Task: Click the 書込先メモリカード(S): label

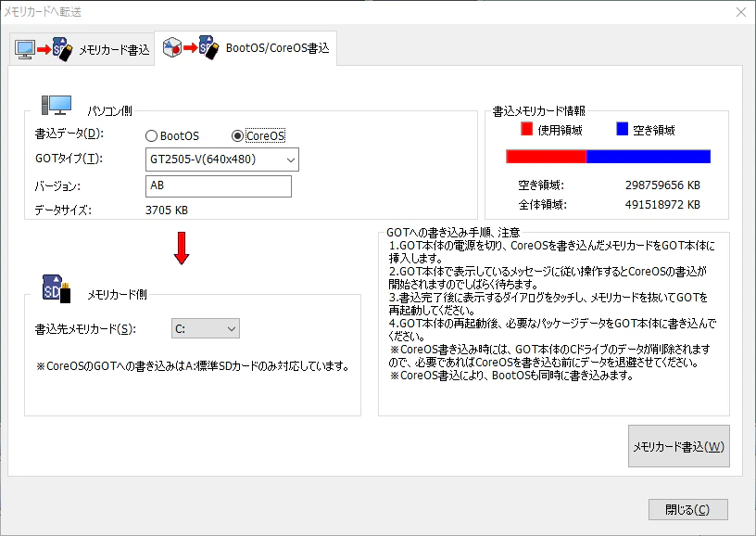Action: [85, 329]
